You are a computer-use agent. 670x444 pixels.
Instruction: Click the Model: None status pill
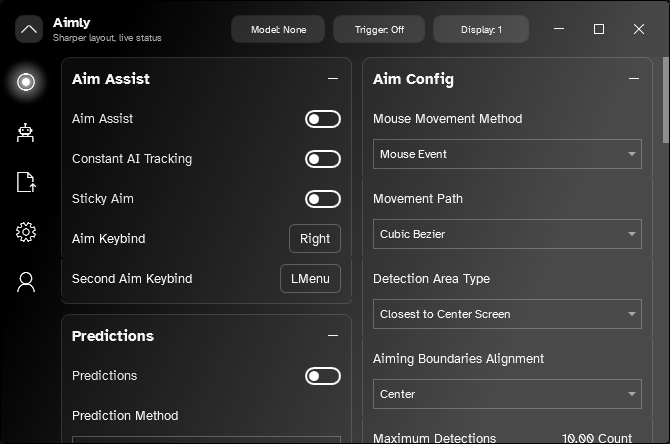pos(278,29)
